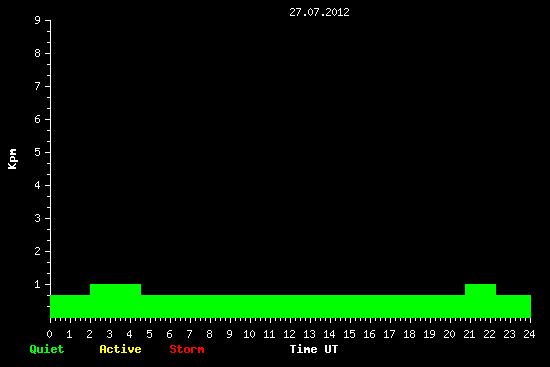Click the raised green bar near hour 21
This screenshot has height=367, width=550.
coord(480,301)
